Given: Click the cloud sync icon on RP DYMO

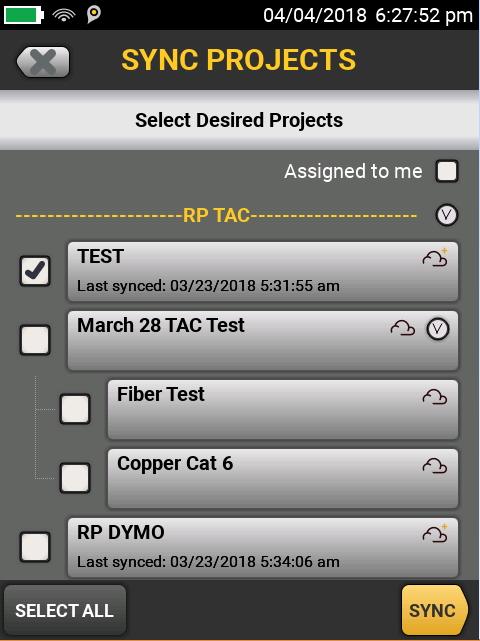Looking at the screenshot, I should tap(435, 533).
